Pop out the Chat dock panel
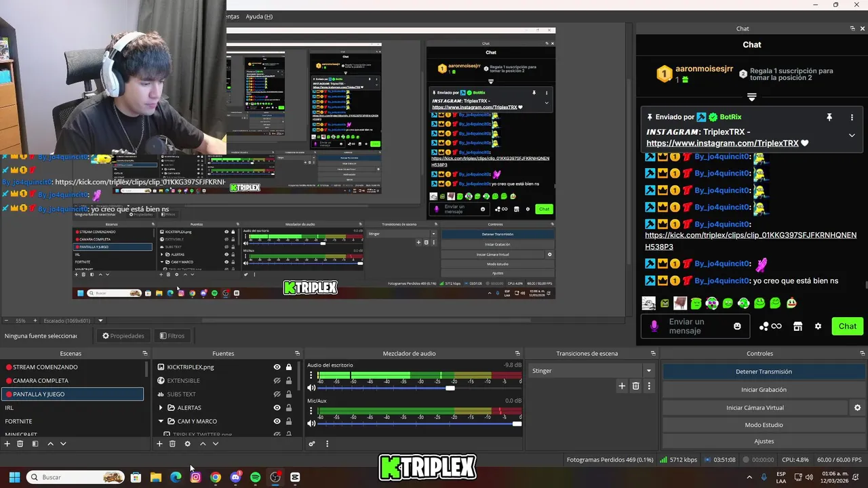868x488 pixels. click(852, 28)
